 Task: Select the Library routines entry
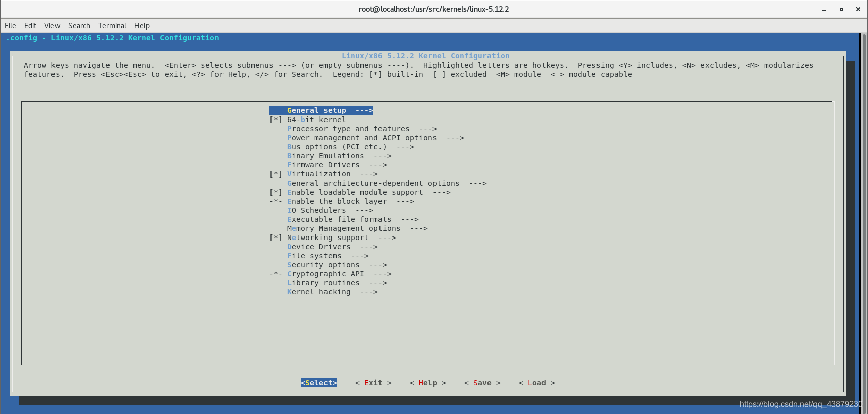tap(337, 283)
